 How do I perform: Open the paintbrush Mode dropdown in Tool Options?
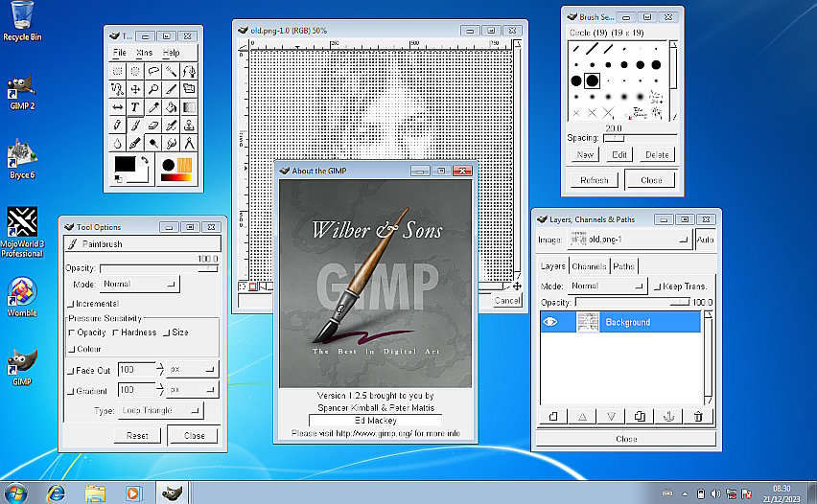(139, 285)
